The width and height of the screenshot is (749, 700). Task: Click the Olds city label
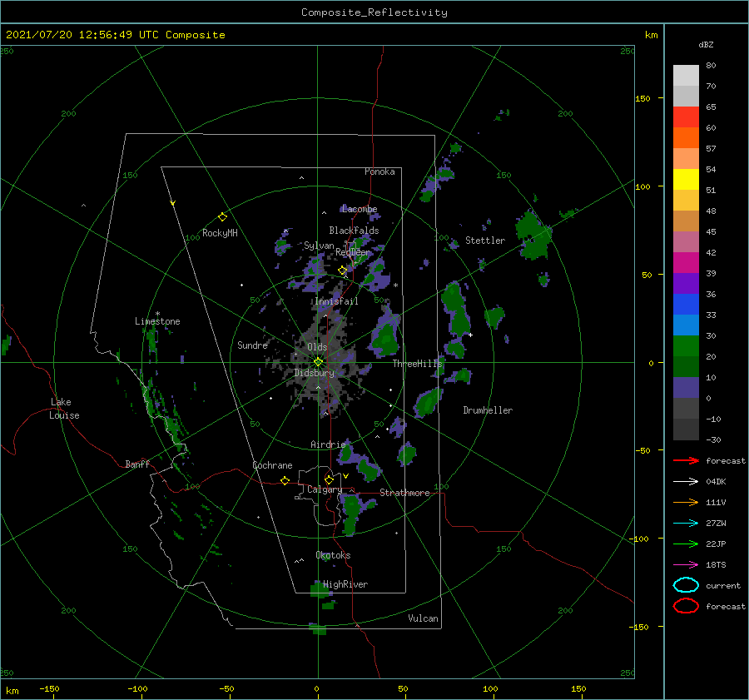coord(317,347)
